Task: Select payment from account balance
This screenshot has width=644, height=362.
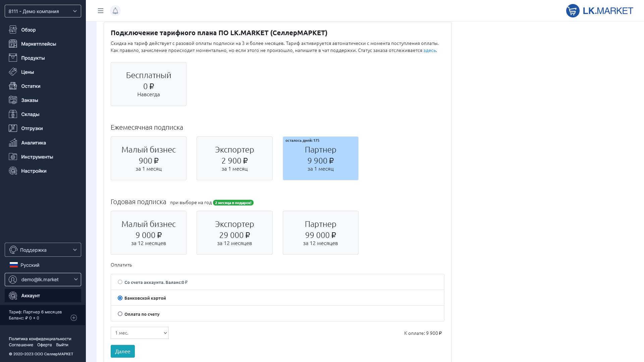Action: pos(120,282)
